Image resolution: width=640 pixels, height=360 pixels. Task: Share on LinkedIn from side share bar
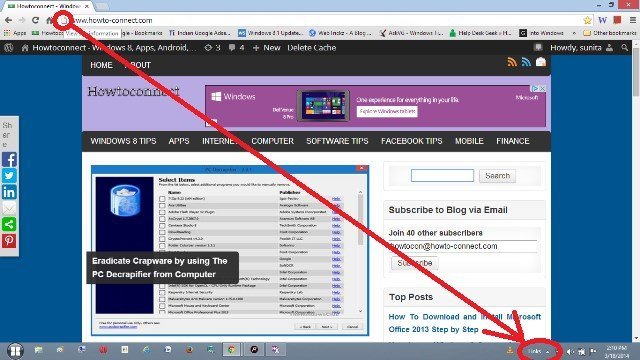pyautogui.click(x=9, y=192)
